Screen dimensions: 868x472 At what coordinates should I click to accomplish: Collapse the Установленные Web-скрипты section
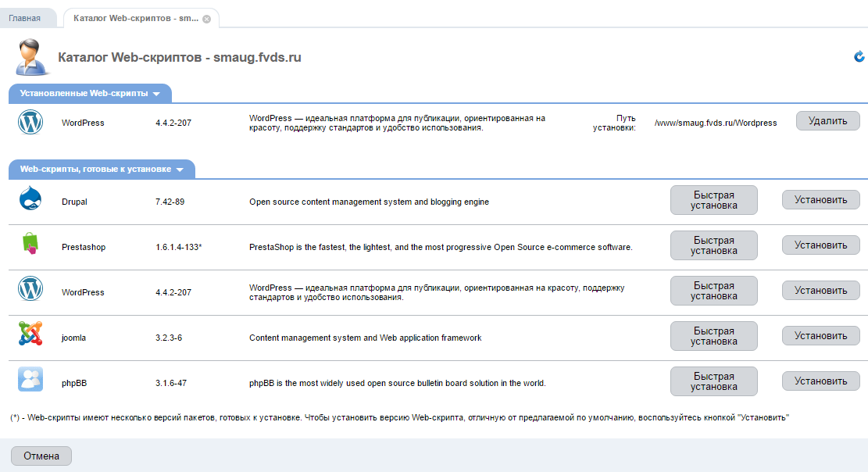pyautogui.click(x=90, y=93)
